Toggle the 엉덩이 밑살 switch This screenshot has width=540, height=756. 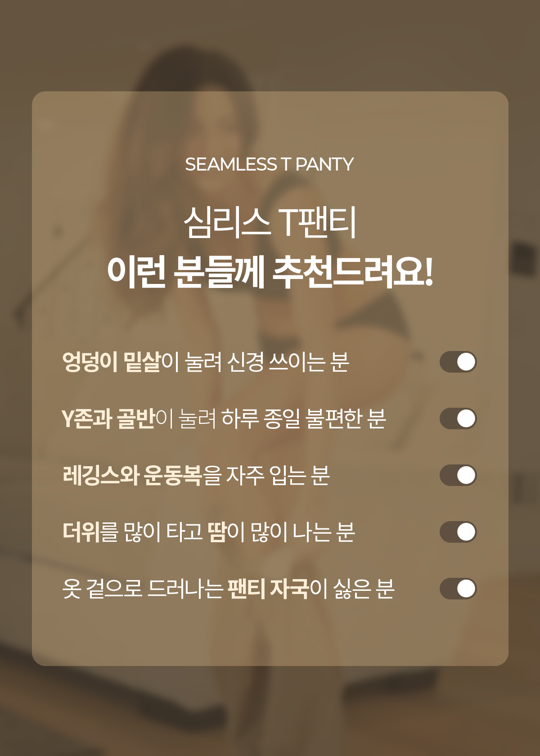coord(458,362)
